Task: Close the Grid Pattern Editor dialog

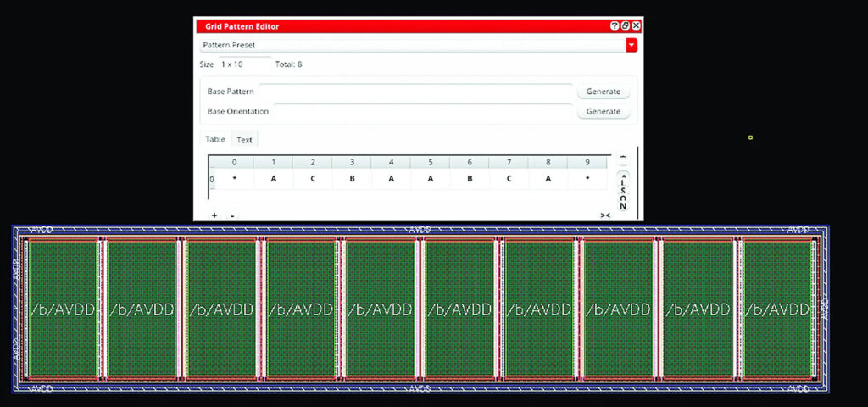Action: [x=636, y=26]
